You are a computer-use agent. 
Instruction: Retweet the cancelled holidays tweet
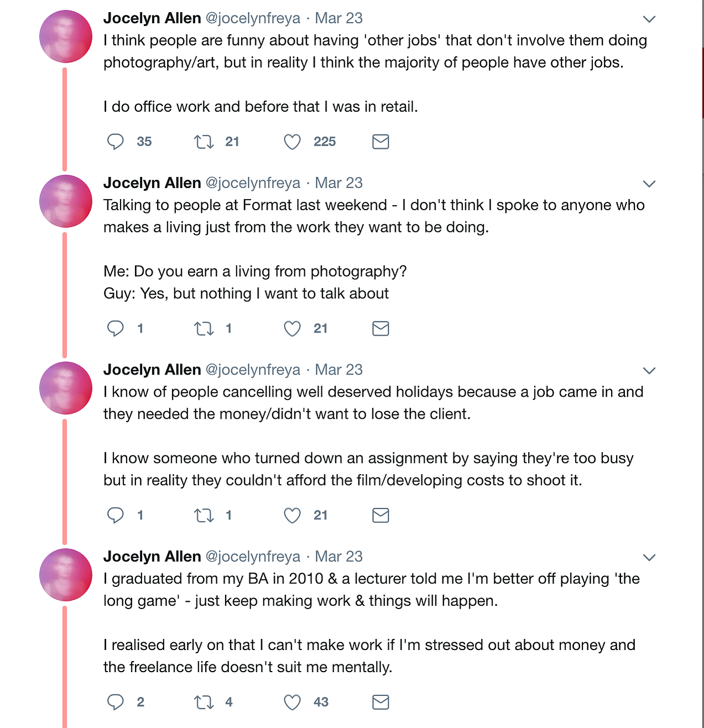[x=204, y=516]
